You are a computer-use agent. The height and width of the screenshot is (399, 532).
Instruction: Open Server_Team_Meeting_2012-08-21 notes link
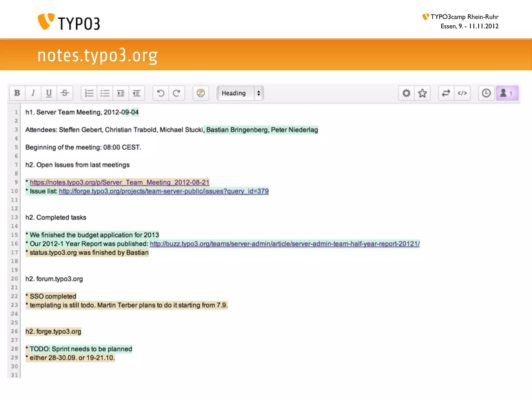(119, 182)
